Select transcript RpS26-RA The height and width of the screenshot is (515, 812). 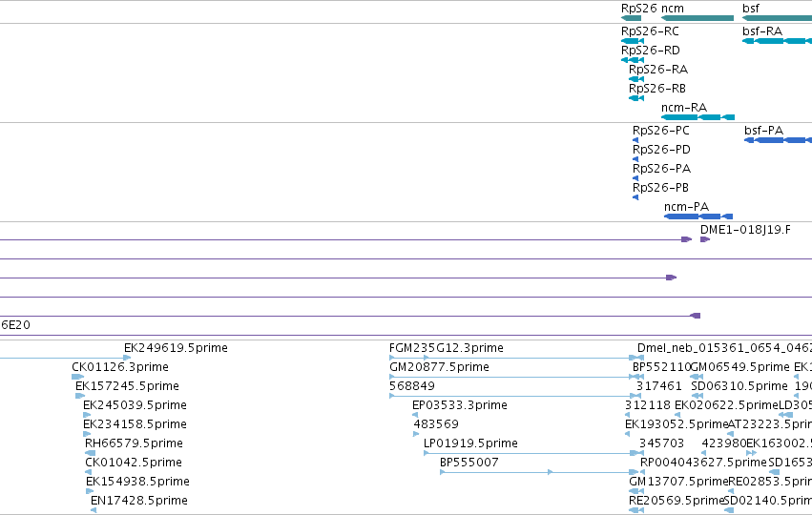pos(658,70)
